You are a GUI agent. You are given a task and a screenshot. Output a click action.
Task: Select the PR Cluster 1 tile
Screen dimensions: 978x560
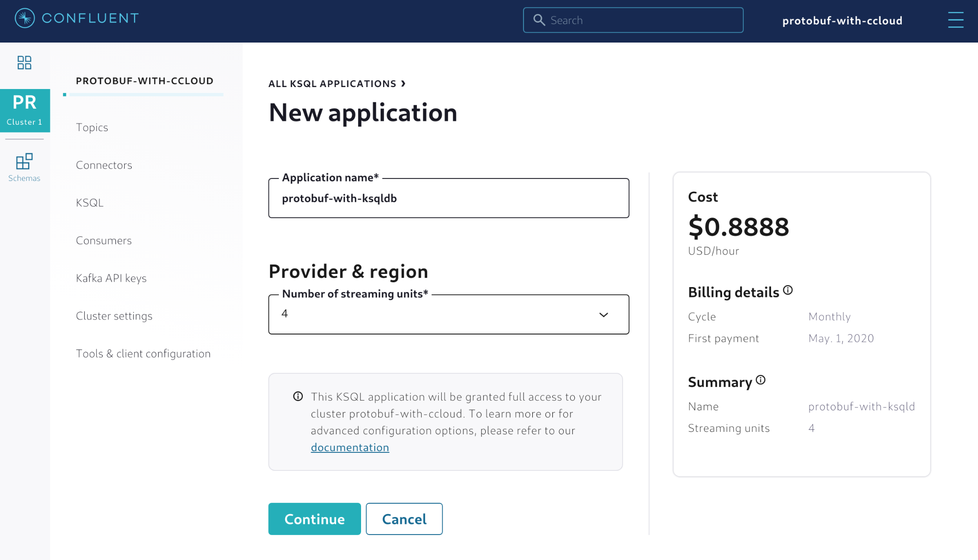click(x=25, y=111)
